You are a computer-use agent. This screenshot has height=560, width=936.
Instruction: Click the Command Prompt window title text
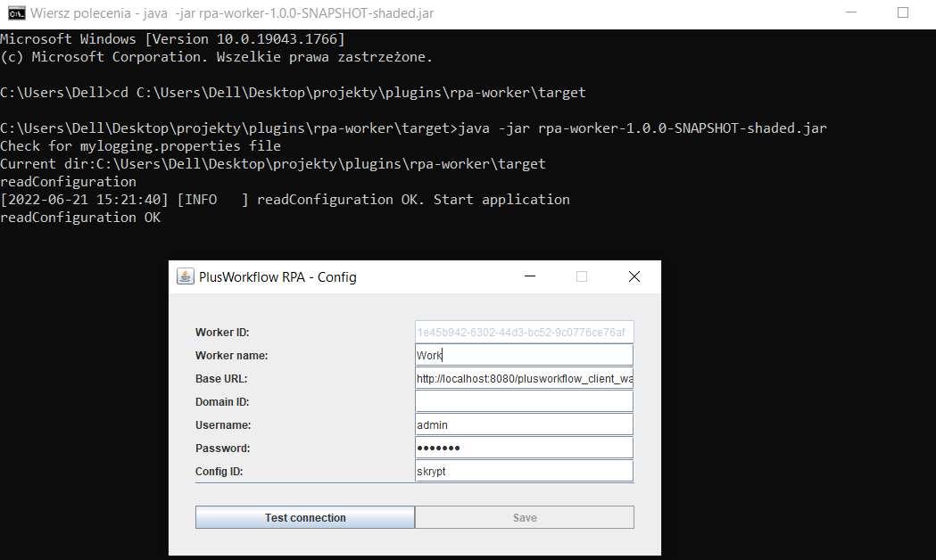[232, 13]
